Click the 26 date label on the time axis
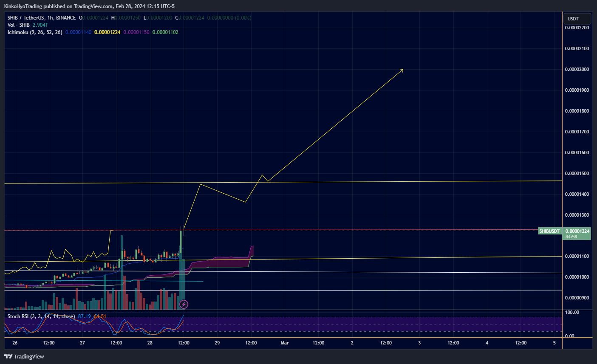This screenshot has width=597, height=364. pyautogui.click(x=15, y=343)
